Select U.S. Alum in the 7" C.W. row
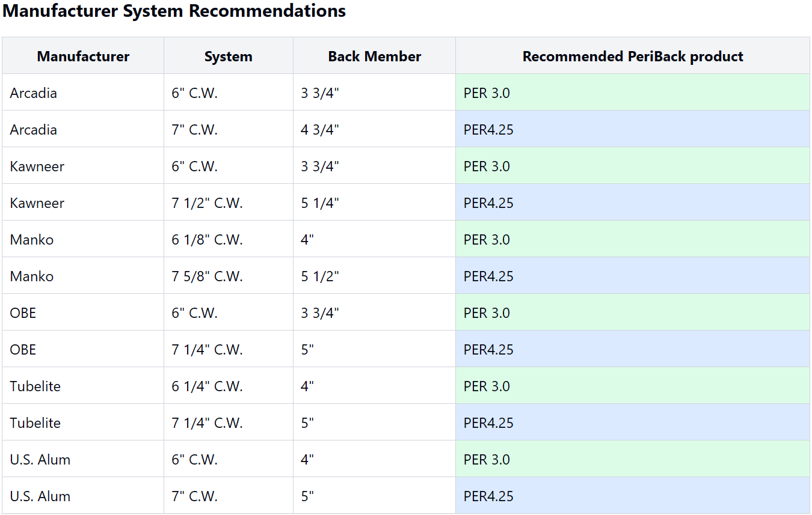 [x=40, y=496]
